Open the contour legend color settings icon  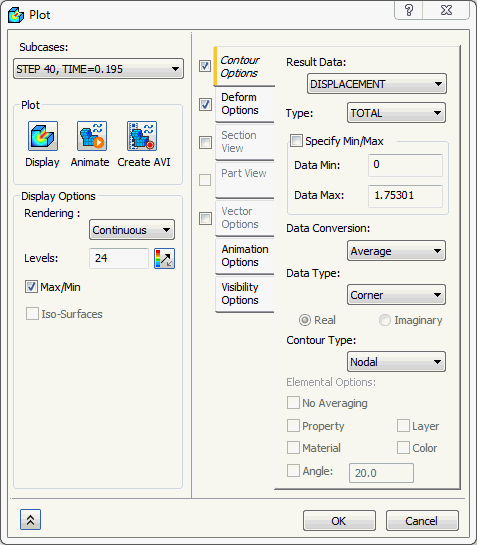(164, 259)
